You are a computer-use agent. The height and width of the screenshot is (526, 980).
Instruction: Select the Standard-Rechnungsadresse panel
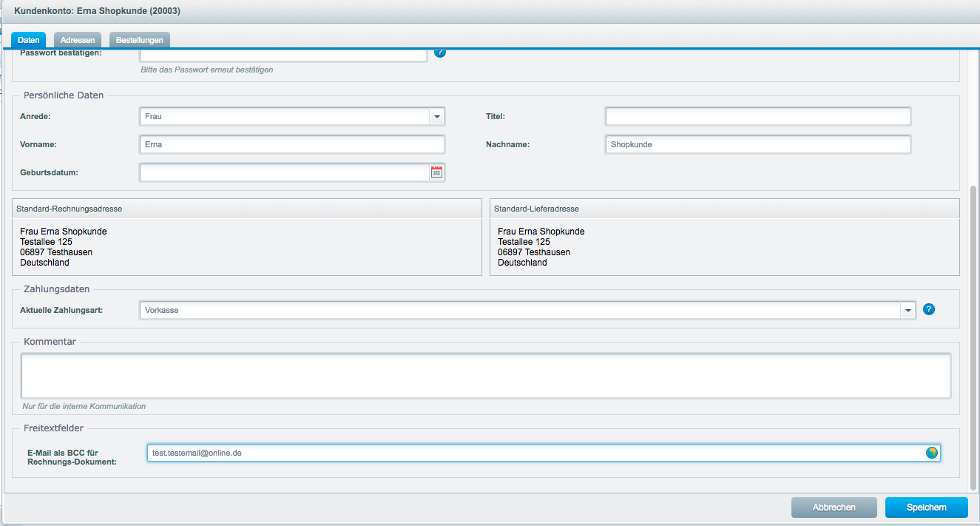click(x=247, y=247)
